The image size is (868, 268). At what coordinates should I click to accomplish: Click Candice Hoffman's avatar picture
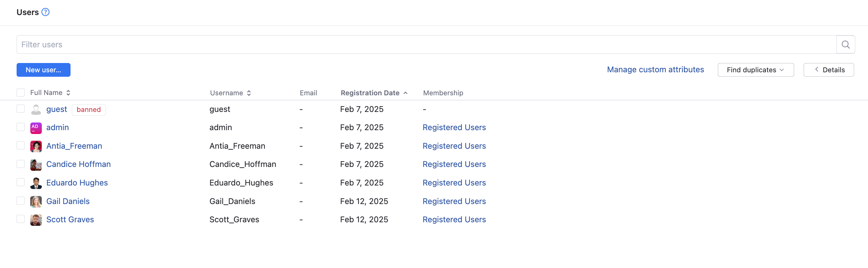(x=36, y=164)
